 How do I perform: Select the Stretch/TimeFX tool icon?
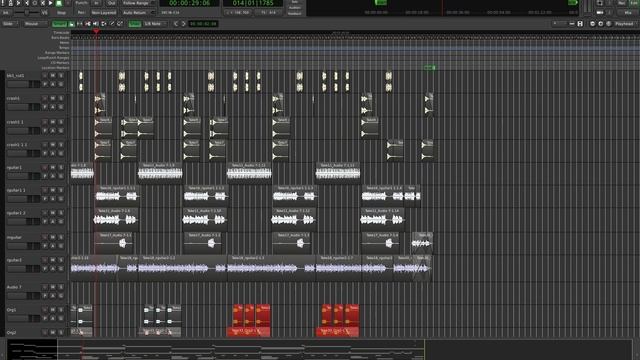104,24
